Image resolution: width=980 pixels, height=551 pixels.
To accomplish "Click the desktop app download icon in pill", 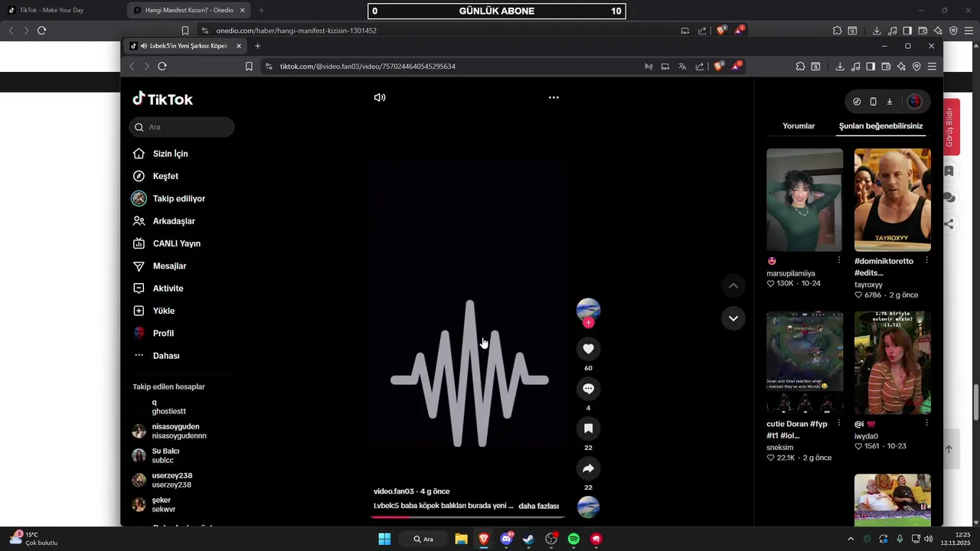I will pyautogui.click(x=890, y=102).
